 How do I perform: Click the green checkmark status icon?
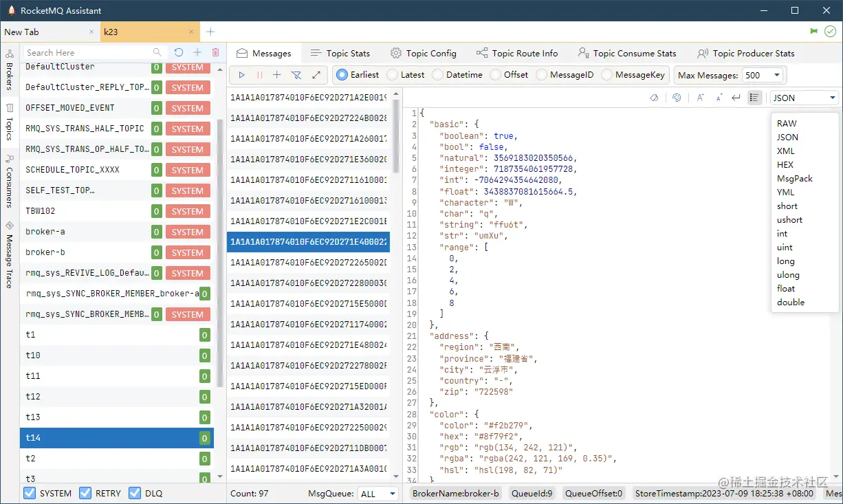(830, 32)
